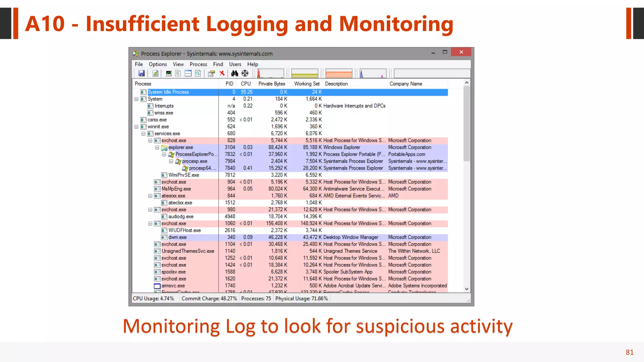Select the spoolsv.exe row
This screenshot has width=644, height=362.
290,272
